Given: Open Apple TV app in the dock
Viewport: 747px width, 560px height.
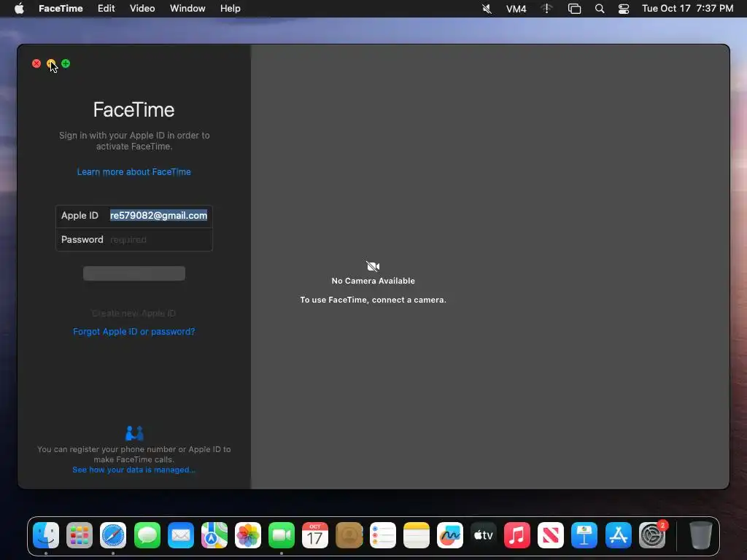Looking at the screenshot, I should point(484,535).
